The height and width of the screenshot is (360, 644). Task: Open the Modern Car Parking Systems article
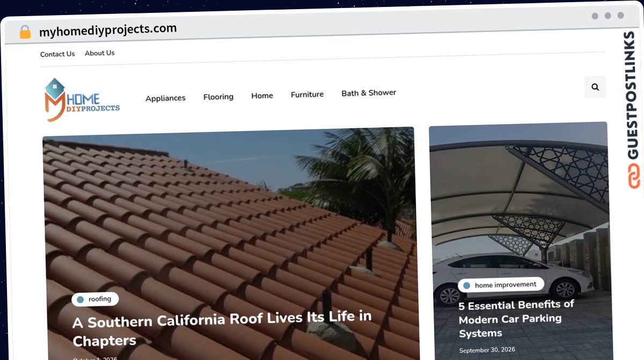(516, 319)
